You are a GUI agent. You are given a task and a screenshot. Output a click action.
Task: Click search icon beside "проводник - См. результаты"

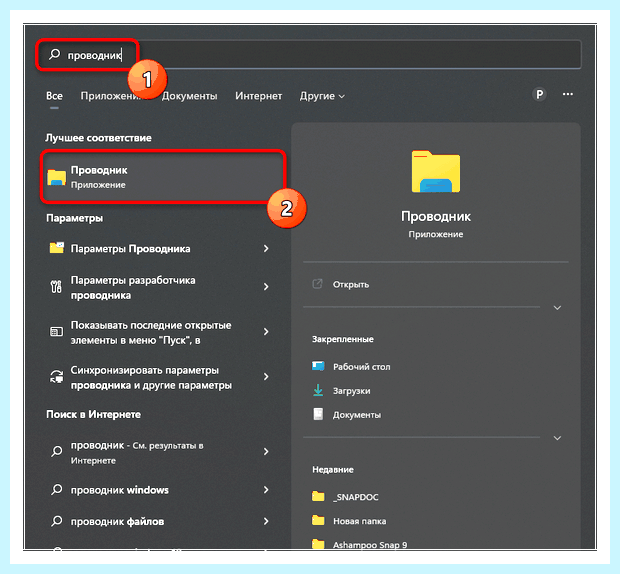57,451
